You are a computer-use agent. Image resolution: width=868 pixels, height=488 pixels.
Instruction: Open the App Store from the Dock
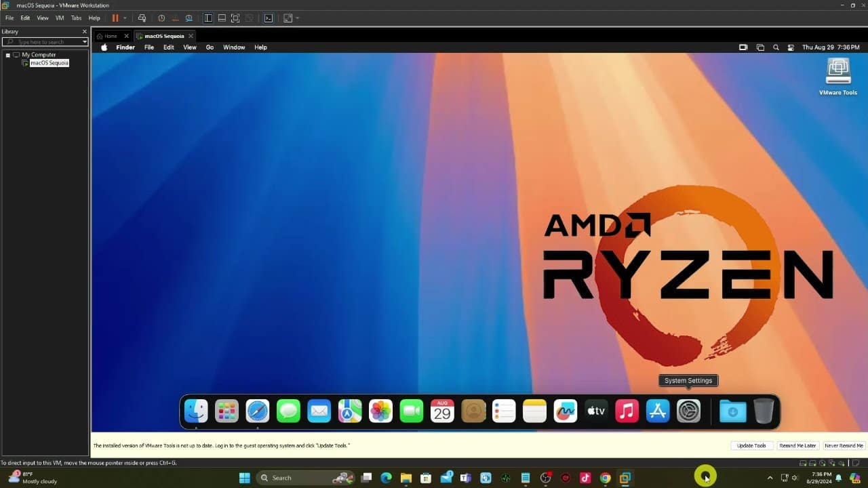pos(658,411)
